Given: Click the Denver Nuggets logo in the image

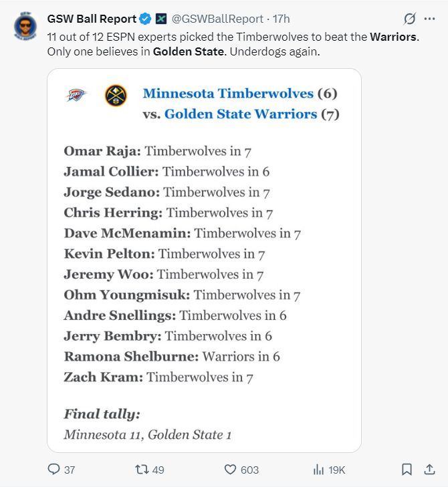Looking at the screenshot, I should coord(115,96).
